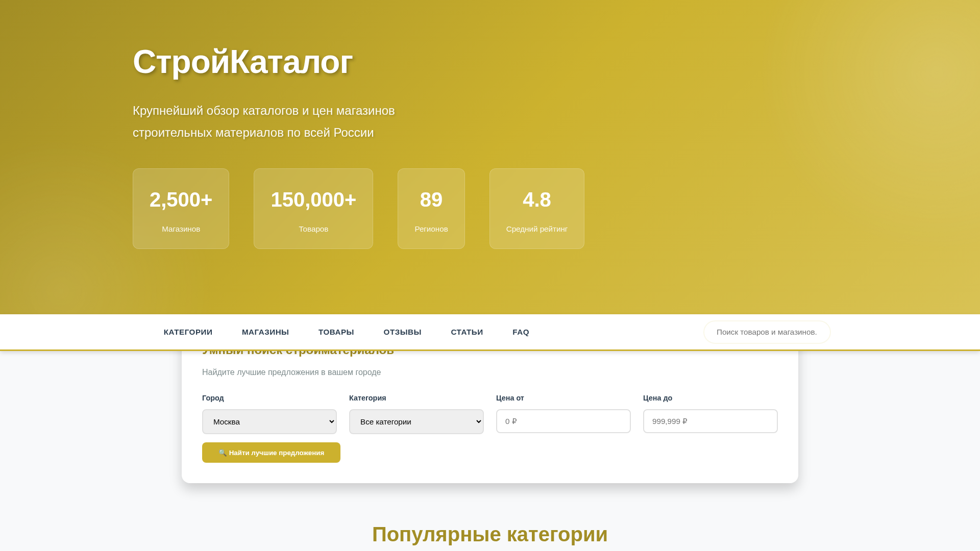Click the text Найдите лучшие предложения в вашем городе

tap(291, 372)
